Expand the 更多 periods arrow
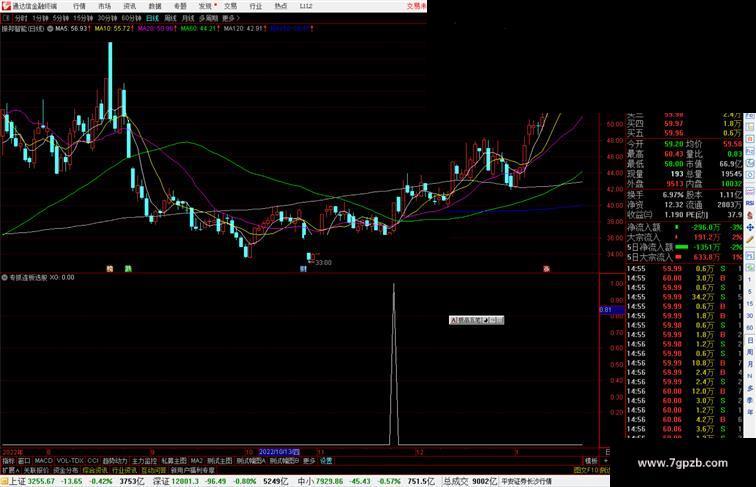 click(231, 18)
